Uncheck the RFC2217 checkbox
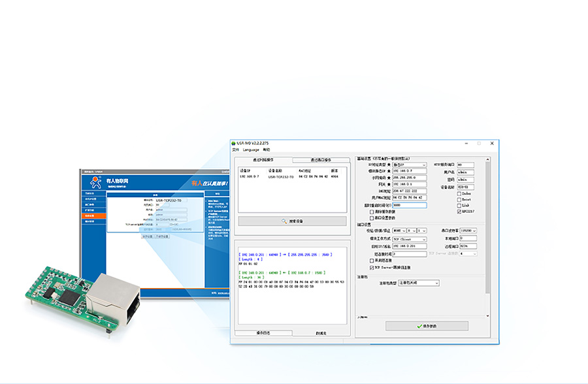The image size is (588, 384). coord(459,211)
